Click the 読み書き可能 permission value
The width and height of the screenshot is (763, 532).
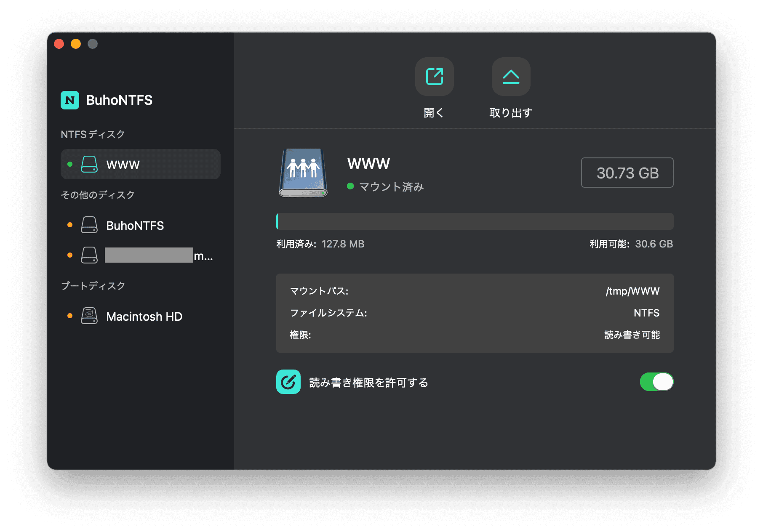click(x=632, y=335)
